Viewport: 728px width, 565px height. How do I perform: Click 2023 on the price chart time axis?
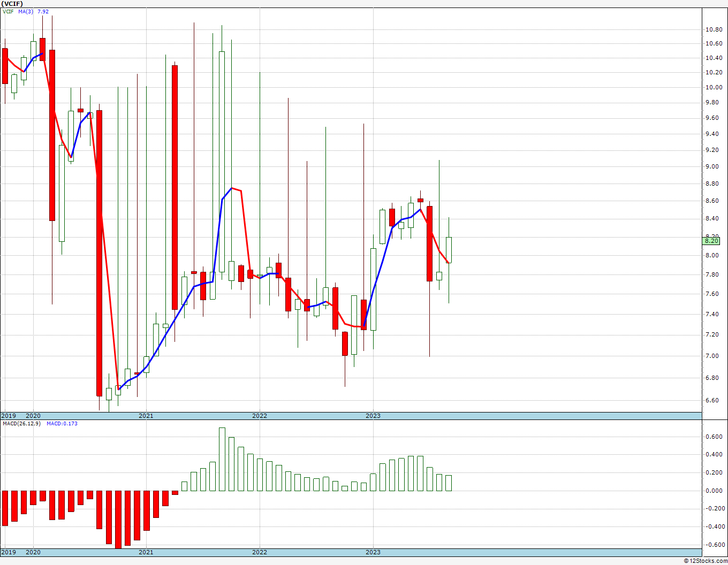point(373,416)
